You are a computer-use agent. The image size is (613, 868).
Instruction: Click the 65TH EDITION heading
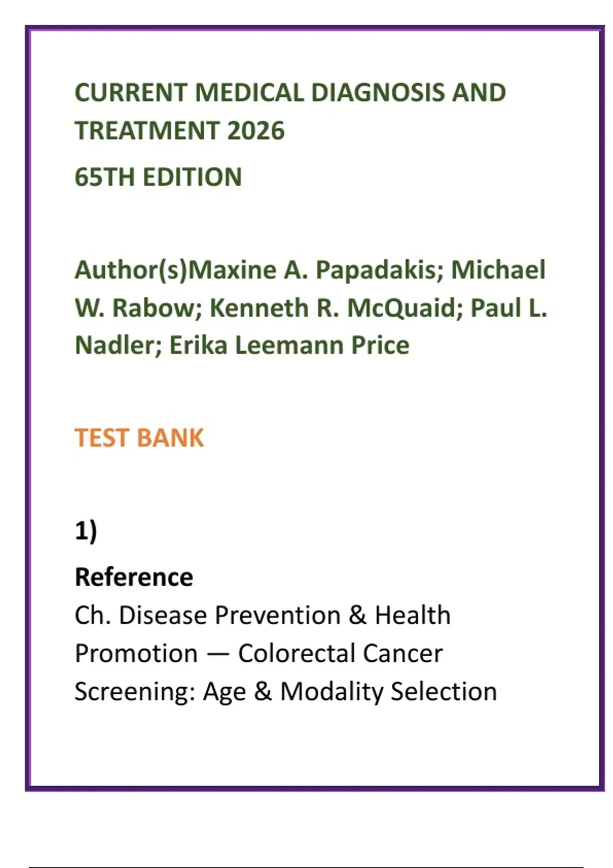pyautogui.click(x=158, y=177)
